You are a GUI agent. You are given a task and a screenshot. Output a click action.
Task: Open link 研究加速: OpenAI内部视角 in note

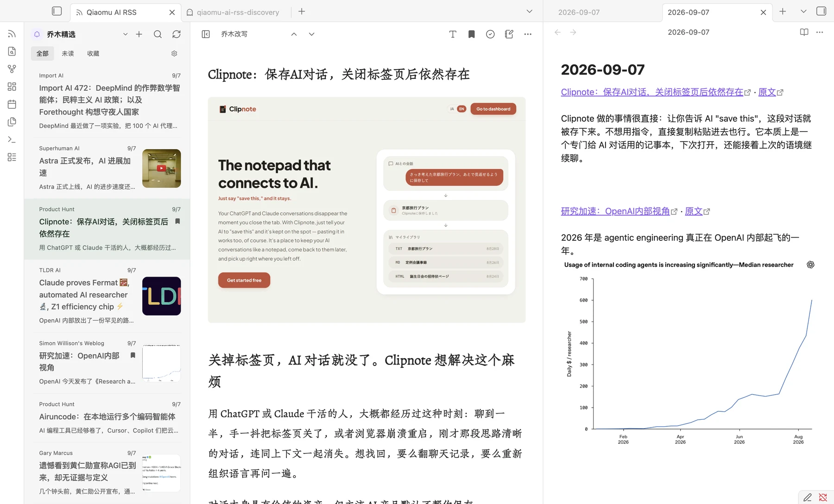pos(615,211)
